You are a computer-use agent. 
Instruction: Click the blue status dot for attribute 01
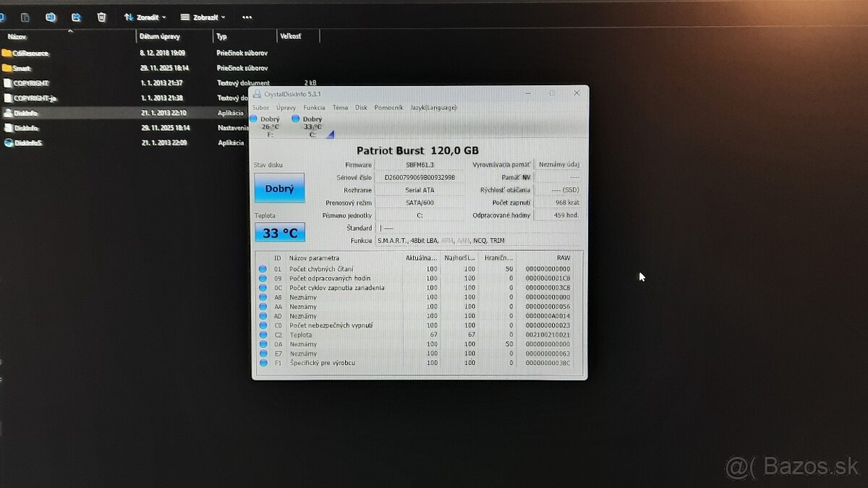click(x=263, y=269)
